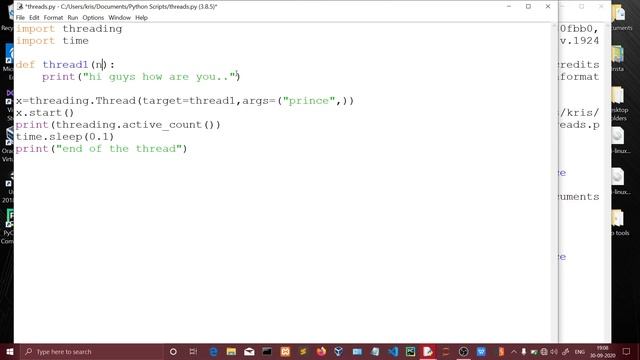
Task: Open the clock and date flyout
Action: click(602, 352)
